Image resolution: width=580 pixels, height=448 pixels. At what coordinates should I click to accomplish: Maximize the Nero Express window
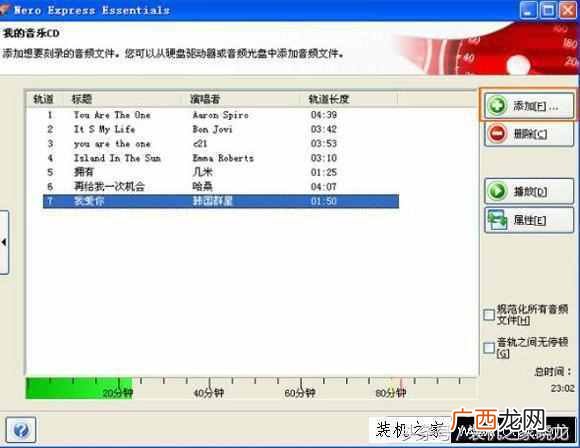[x=548, y=10]
